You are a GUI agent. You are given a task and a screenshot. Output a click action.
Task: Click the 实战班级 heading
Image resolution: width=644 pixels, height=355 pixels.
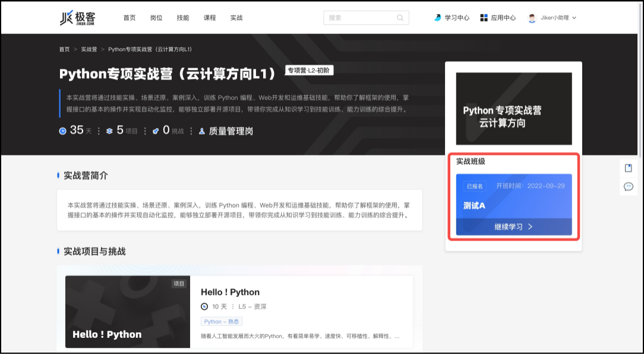[x=471, y=161]
